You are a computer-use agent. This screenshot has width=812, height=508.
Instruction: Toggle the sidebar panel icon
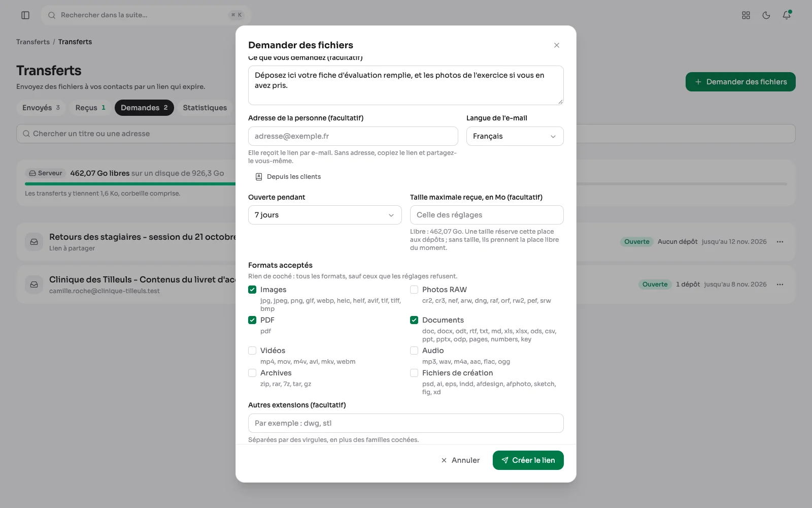pos(25,15)
